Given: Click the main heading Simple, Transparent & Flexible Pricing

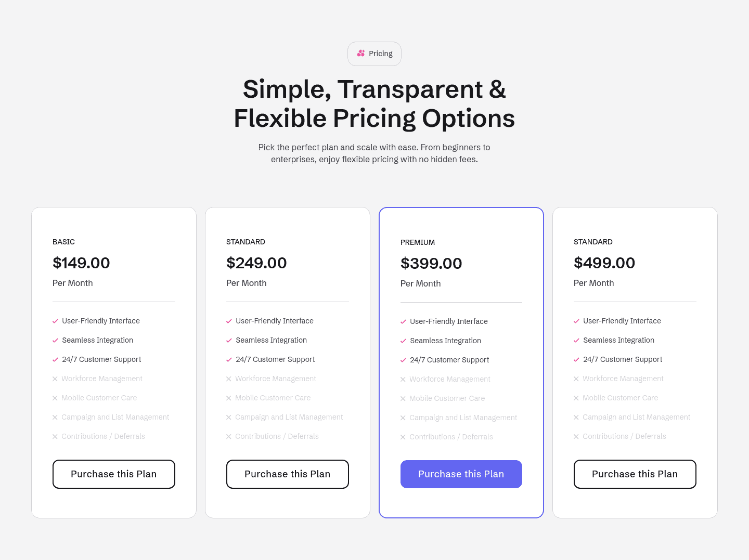Looking at the screenshot, I should coord(374,103).
